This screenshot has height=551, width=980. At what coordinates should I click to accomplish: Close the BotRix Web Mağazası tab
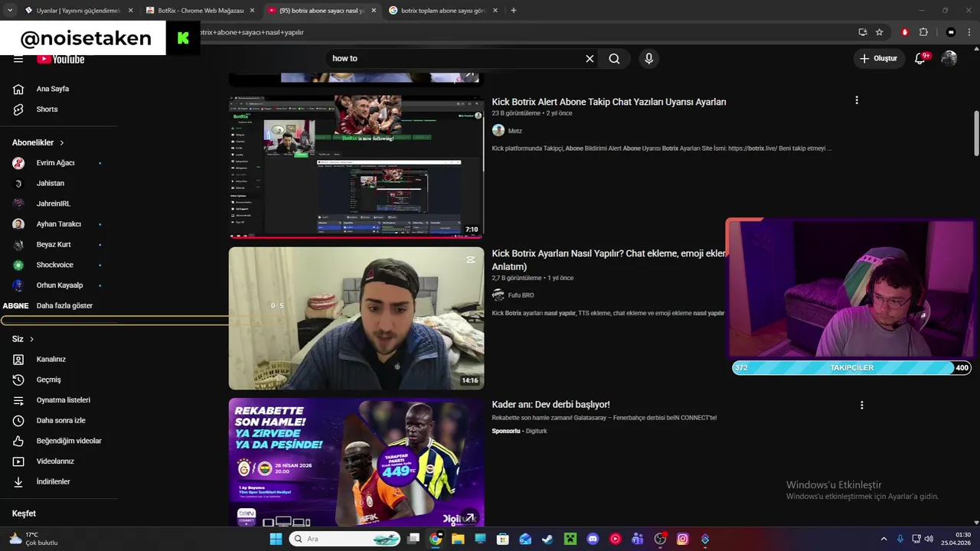click(252, 11)
